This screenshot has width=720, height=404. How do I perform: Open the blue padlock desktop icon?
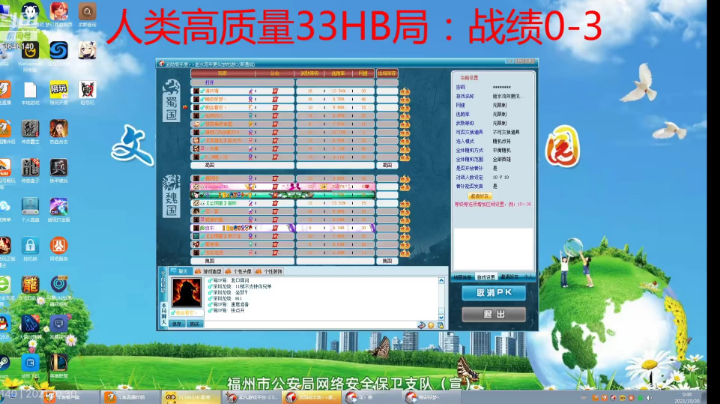tap(30, 246)
